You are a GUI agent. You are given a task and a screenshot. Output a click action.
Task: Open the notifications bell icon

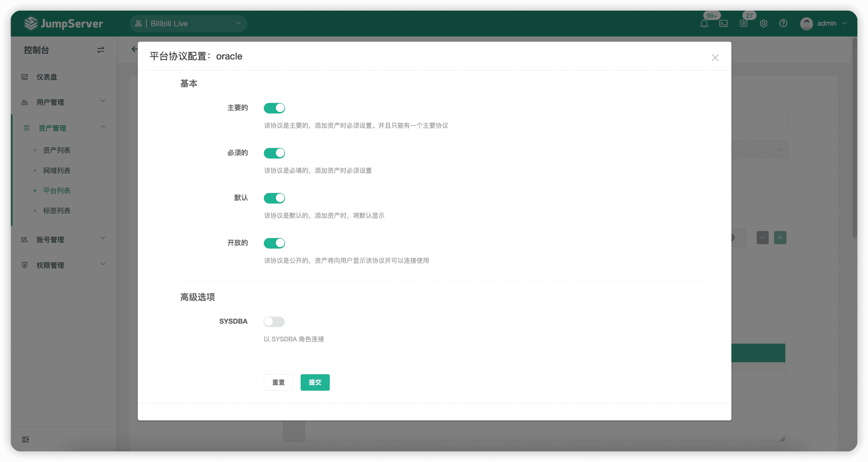704,24
